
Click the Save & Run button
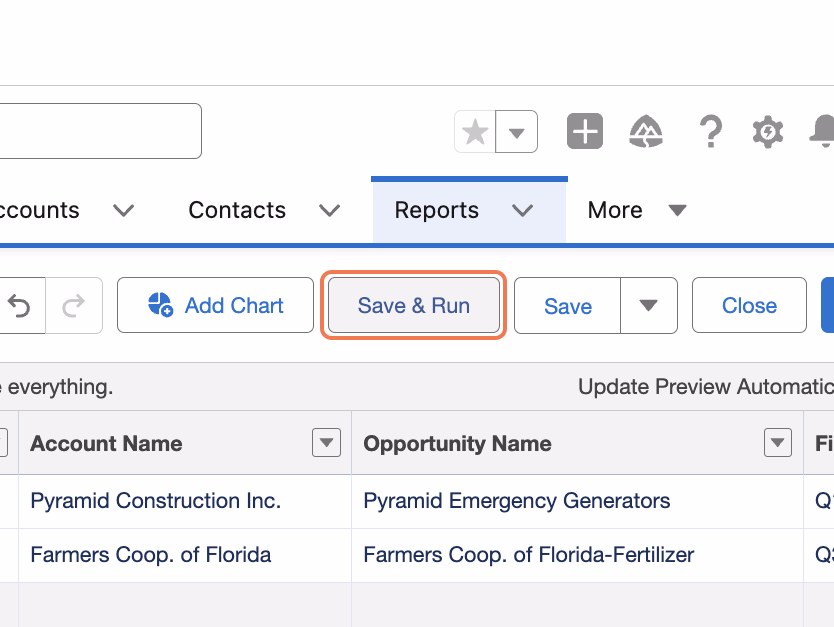(413, 305)
